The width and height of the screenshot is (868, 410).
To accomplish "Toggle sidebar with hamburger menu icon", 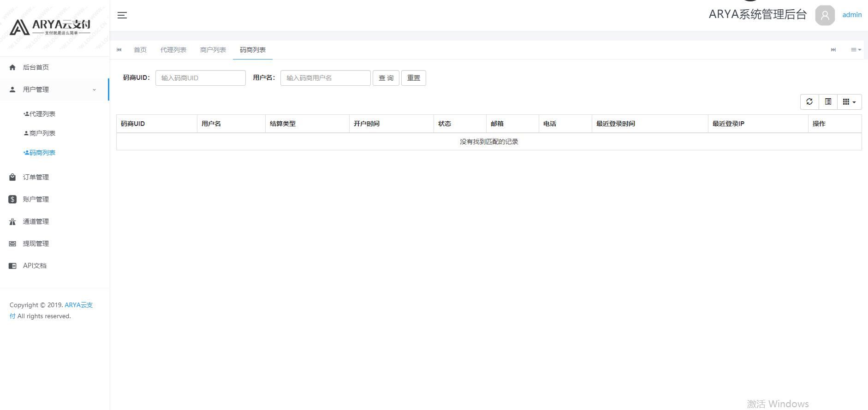I will [122, 15].
